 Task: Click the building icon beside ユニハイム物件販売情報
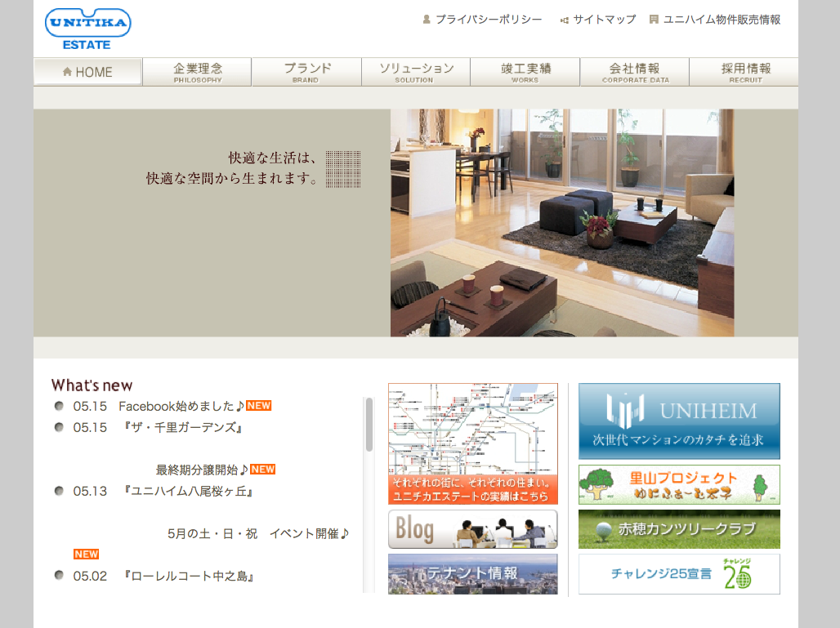(655, 20)
